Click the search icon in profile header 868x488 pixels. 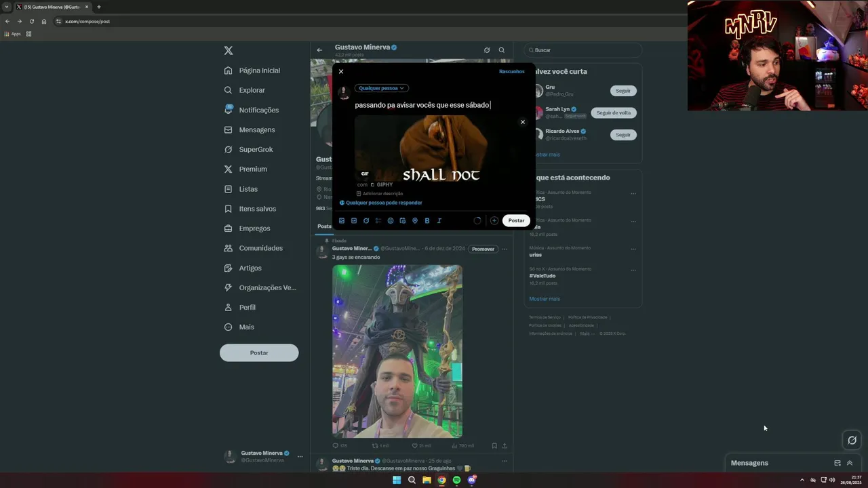click(x=502, y=50)
